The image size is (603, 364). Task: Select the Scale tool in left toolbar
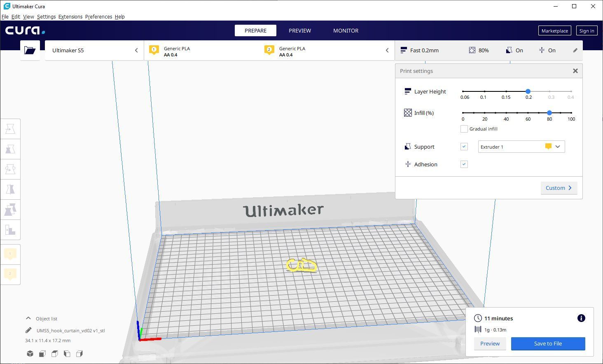[x=10, y=149]
